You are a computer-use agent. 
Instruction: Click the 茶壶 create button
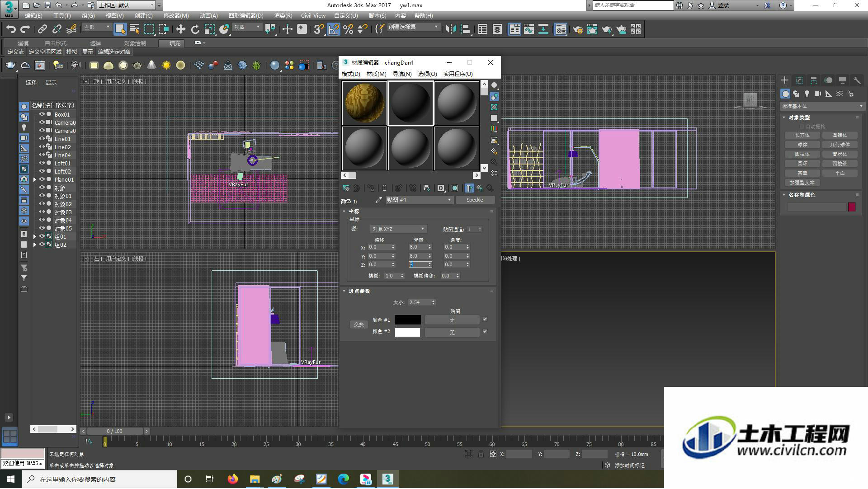click(802, 173)
